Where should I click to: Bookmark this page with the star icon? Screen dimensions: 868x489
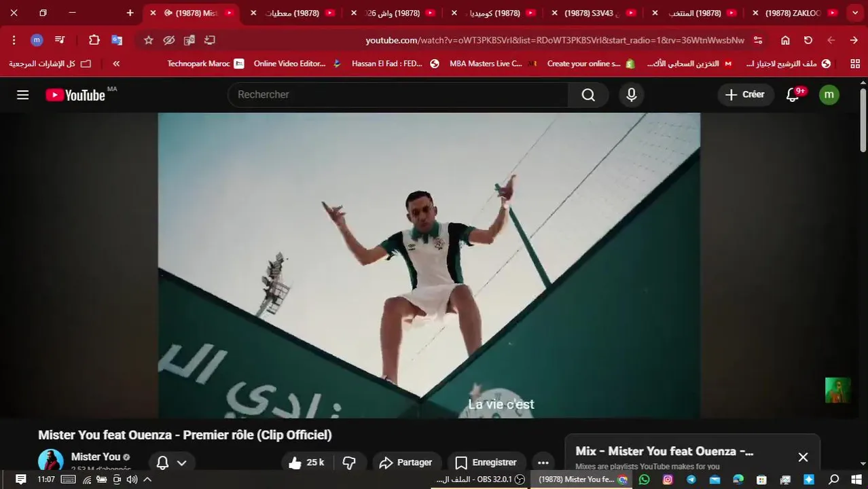(x=148, y=40)
